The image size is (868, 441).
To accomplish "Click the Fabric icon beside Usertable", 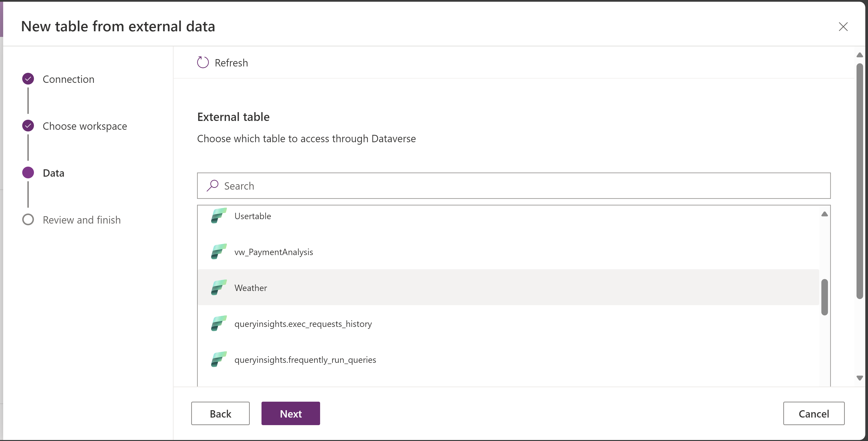I will click(218, 216).
